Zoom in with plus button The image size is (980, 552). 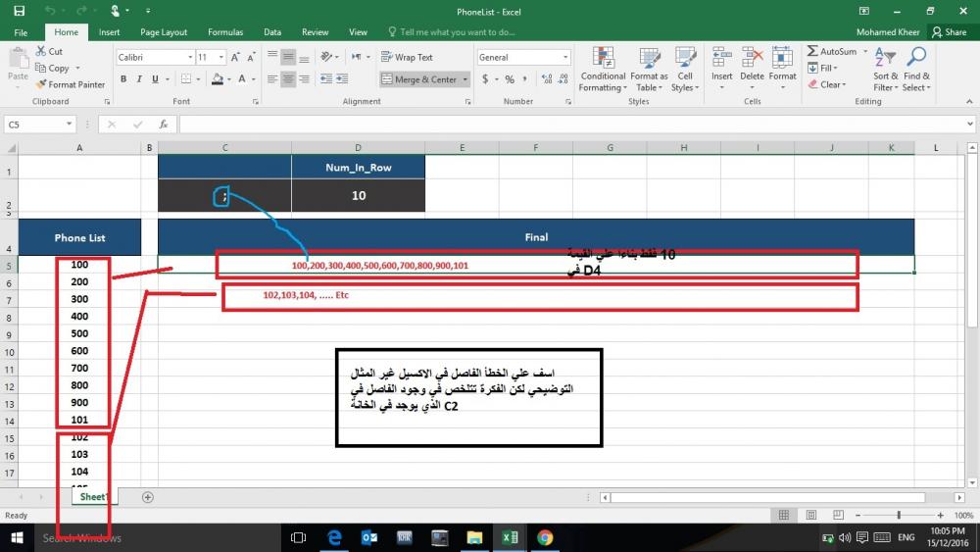point(940,515)
